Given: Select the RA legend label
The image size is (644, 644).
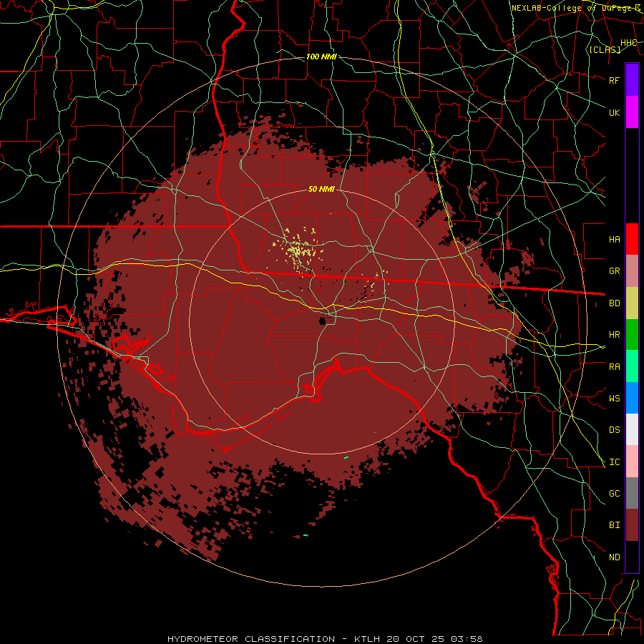Looking at the screenshot, I should [x=615, y=367].
